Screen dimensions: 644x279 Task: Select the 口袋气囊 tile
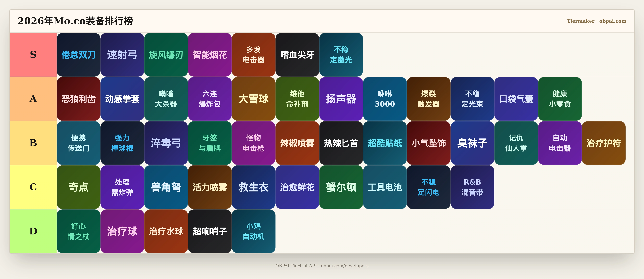coord(516,99)
